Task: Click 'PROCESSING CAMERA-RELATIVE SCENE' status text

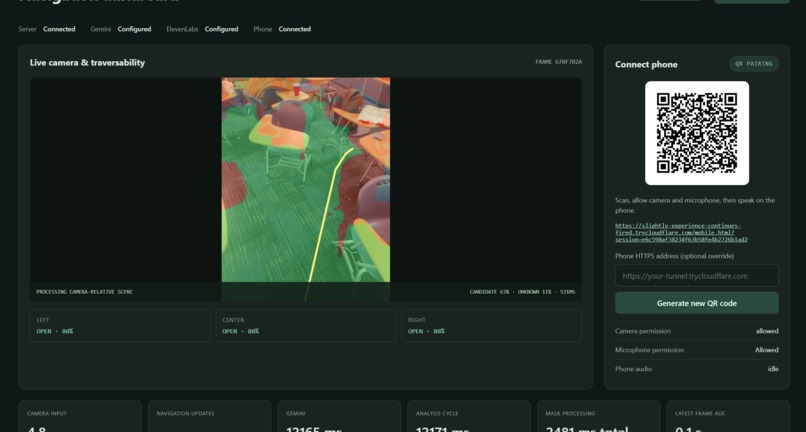Action: point(84,292)
